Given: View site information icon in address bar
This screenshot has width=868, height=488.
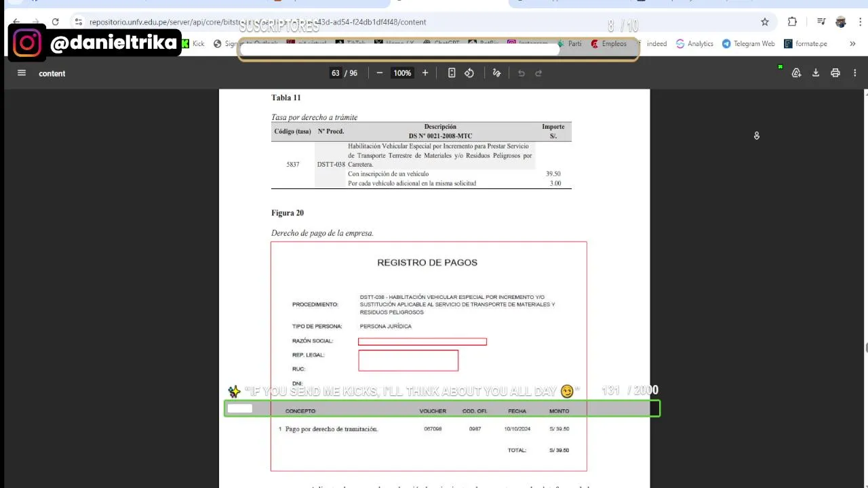Looking at the screenshot, I should coord(79,22).
